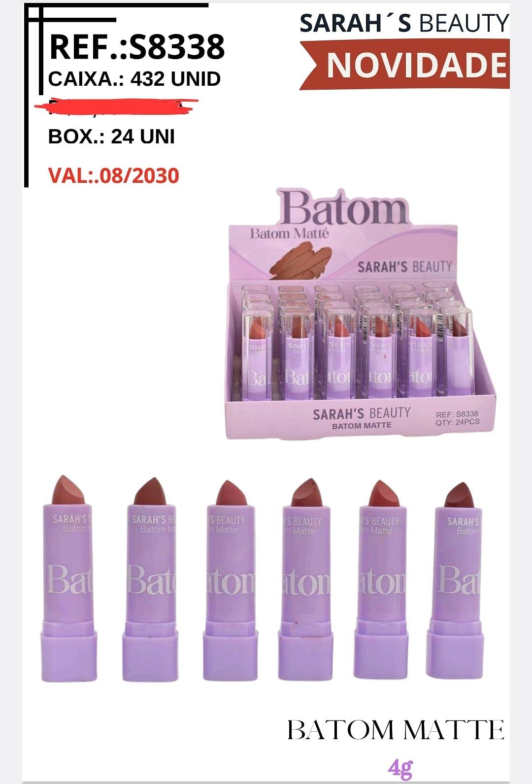532x784 pixels.
Task: Click the red scribbled-out price line
Action: 116,107
